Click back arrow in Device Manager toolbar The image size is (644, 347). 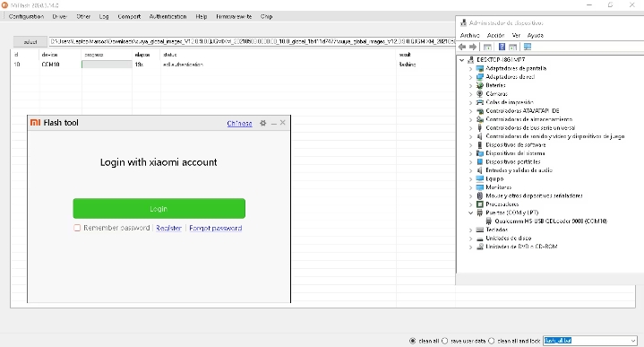(462, 47)
